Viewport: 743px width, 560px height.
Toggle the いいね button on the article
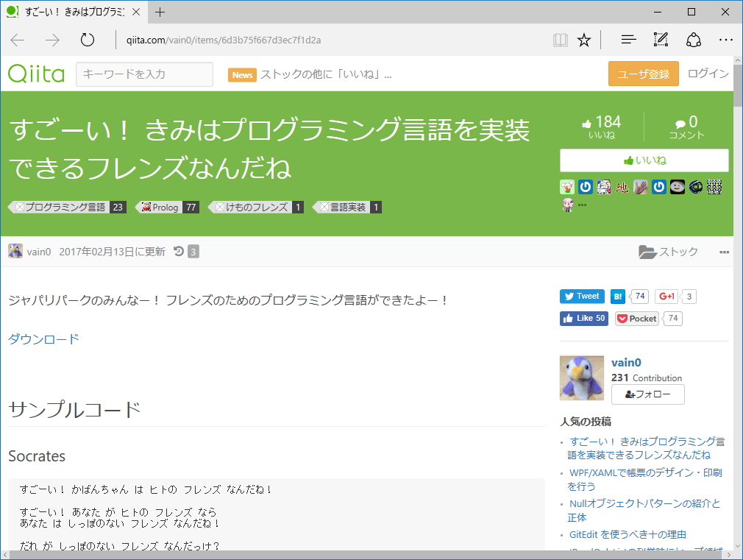[644, 160]
